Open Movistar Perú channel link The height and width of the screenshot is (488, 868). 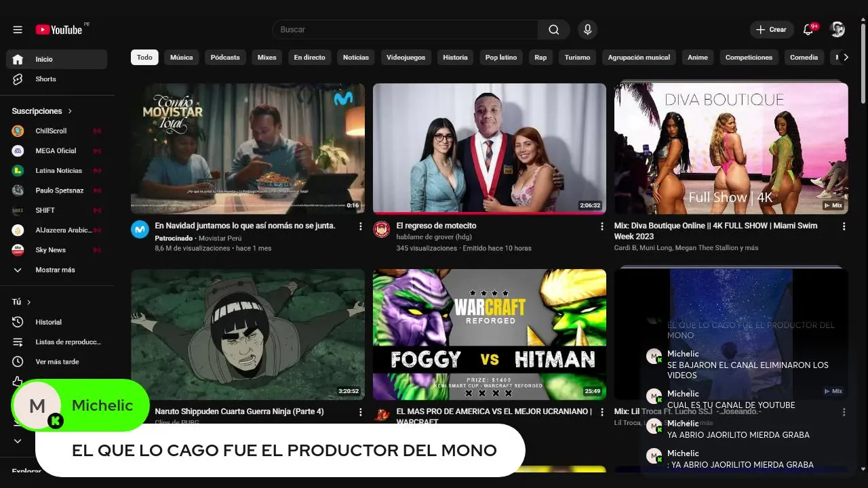click(220, 239)
